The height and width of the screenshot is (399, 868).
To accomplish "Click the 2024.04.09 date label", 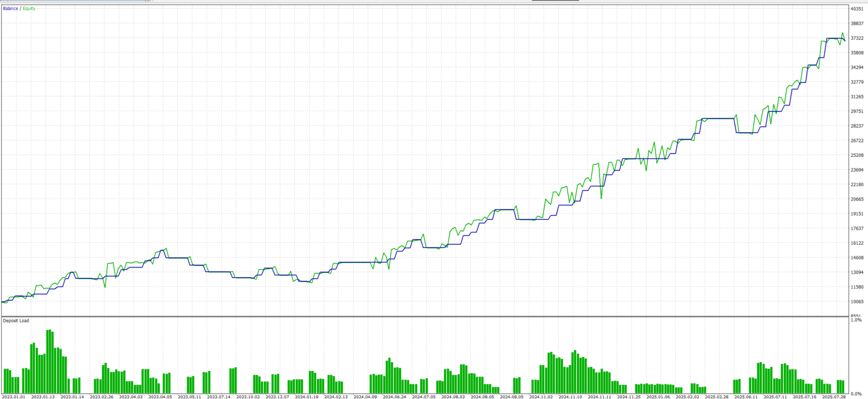I will click(365, 397).
